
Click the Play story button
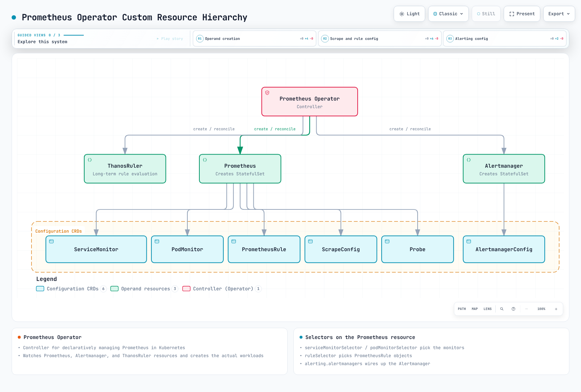170,38
